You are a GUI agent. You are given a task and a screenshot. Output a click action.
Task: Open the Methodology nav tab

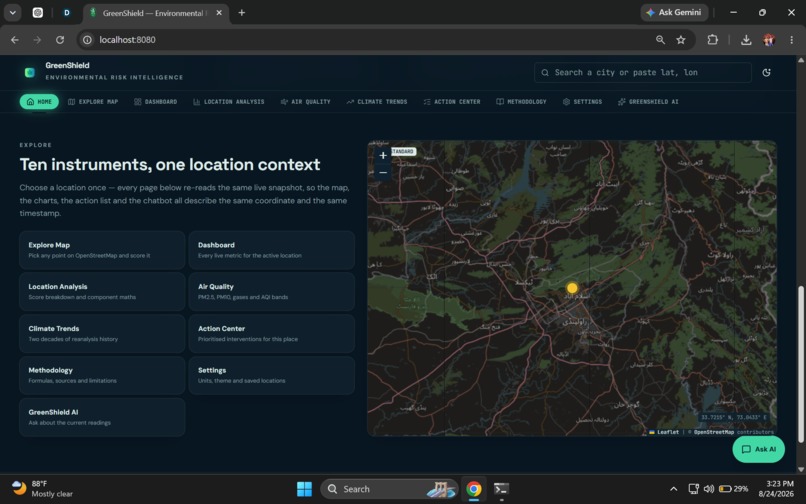click(x=521, y=102)
